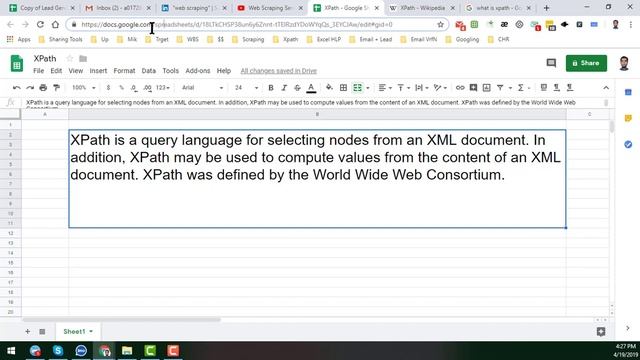Open text wrapping dropdown

pos(421,88)
